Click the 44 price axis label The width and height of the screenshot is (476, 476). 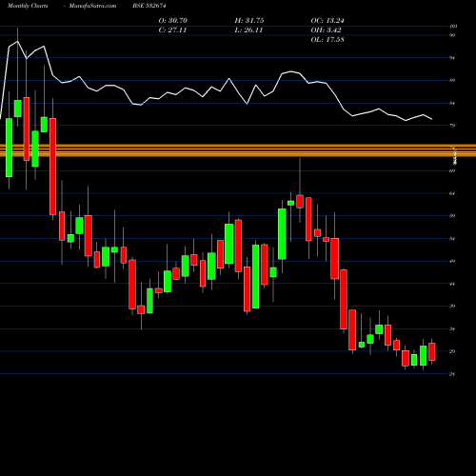click(x=452, y=284)
